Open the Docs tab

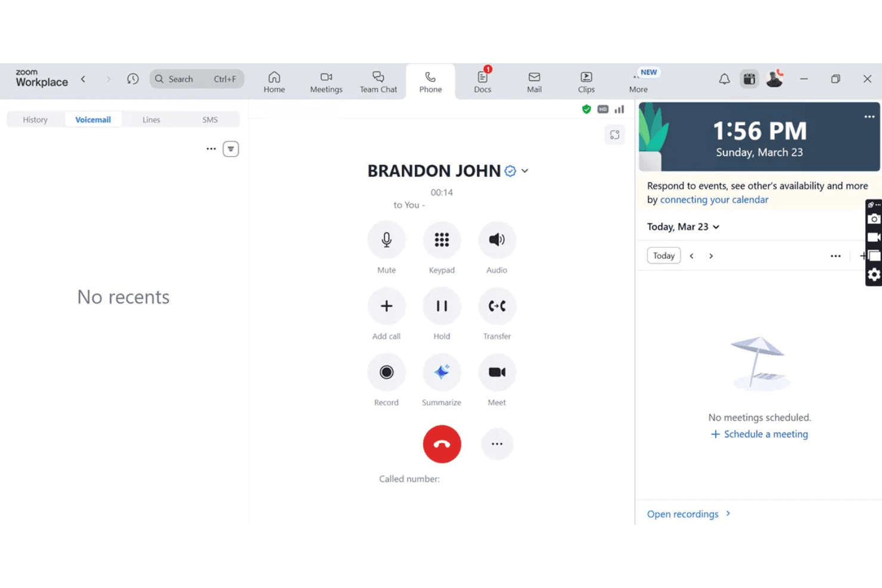(483, 82)
